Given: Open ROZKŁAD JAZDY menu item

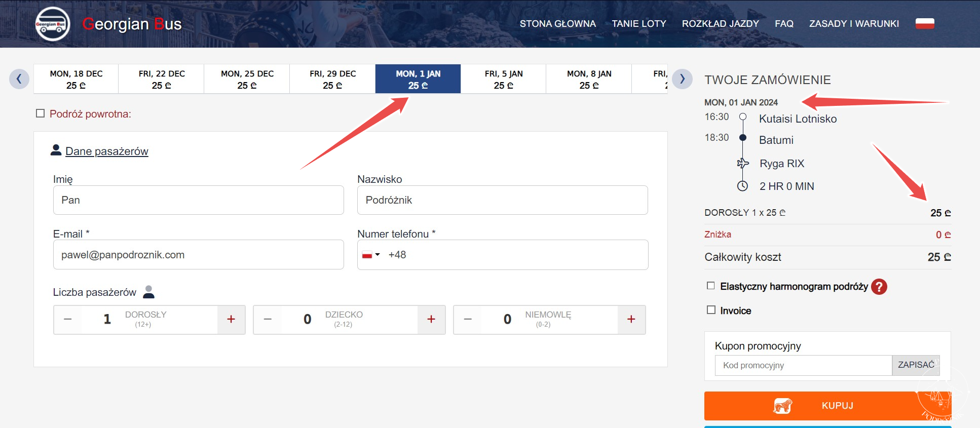Looking at the screenshot, I should click(720, 24).
